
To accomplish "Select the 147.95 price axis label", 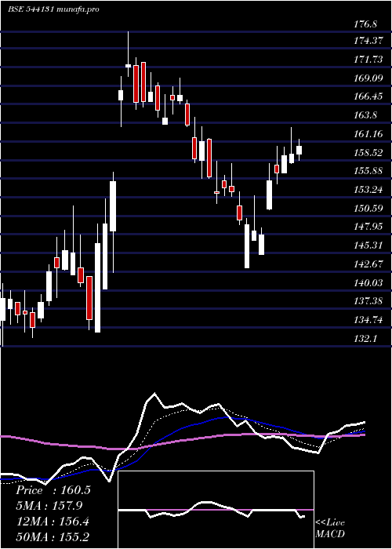I will click(x=368, y=227).
